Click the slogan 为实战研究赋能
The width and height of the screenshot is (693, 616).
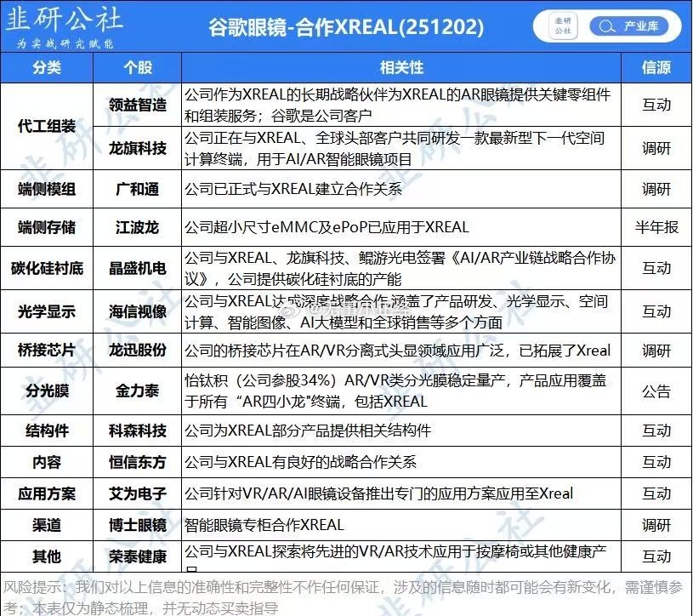click(x=65, y=43)
